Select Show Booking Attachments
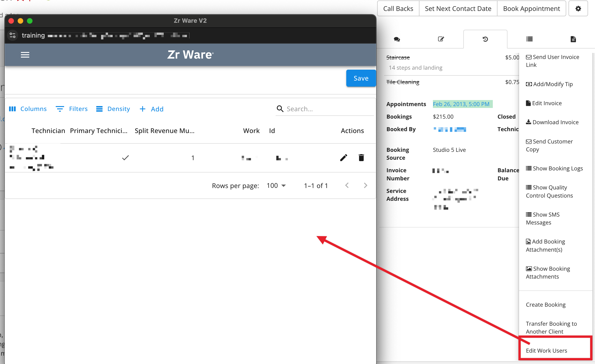The image size is (595, 364). coord(548,273)
